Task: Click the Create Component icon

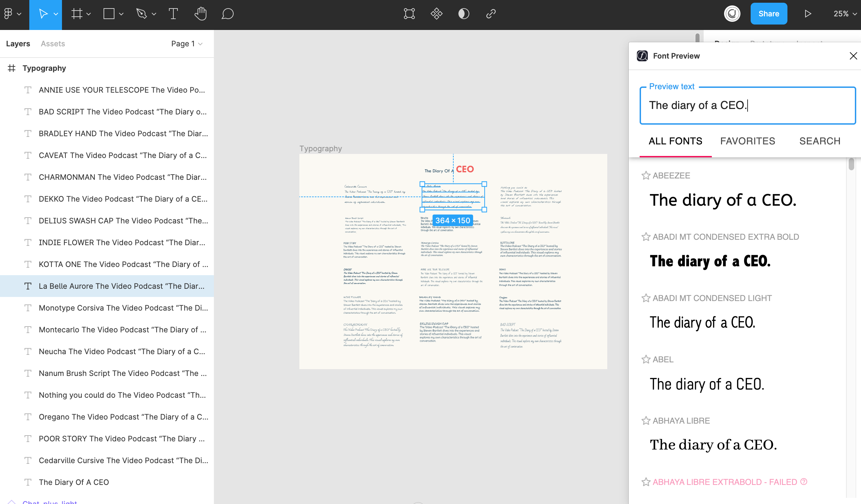Action: point(436,14)
